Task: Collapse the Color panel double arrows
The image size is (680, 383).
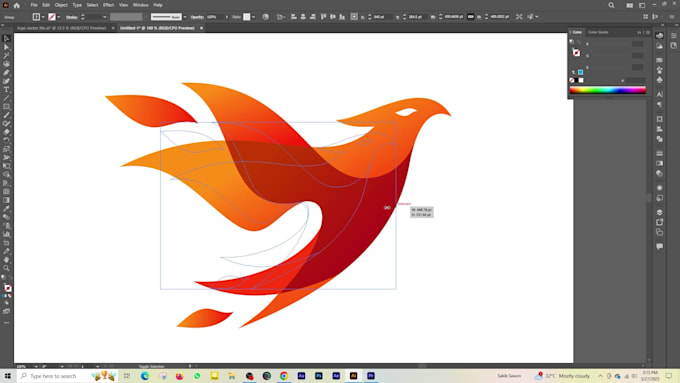Action: tap(639, 33)
